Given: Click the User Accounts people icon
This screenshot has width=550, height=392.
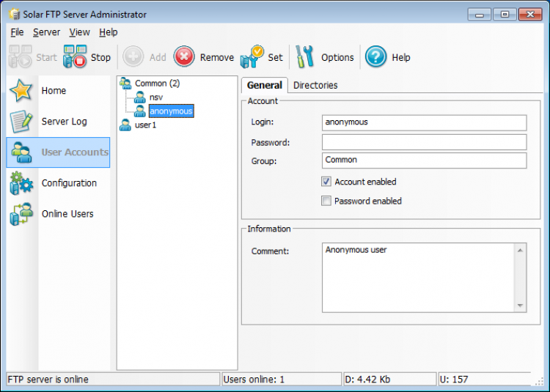Looking at the screenshot, I should point(21,152).
